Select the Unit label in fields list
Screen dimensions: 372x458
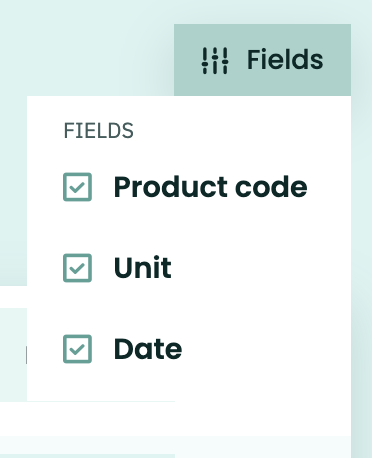click(143, 268)
